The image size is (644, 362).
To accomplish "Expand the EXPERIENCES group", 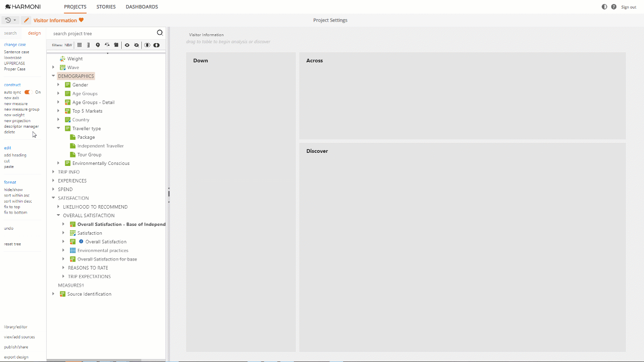I will click(x=53, y=181).
